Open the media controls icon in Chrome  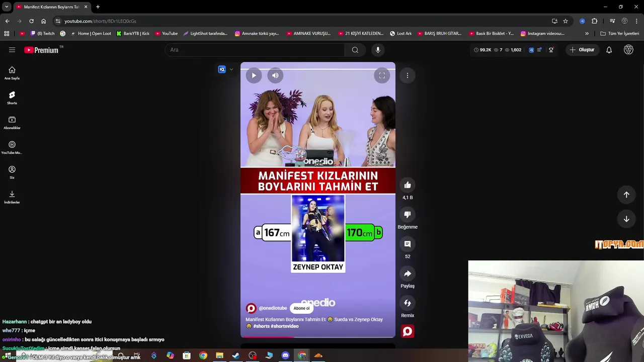(612, 21)
